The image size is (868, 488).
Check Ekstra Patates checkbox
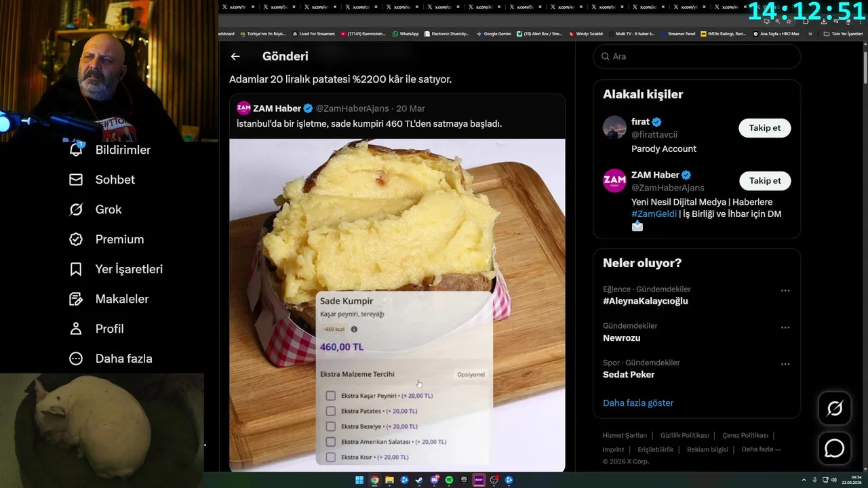(330, 411)
